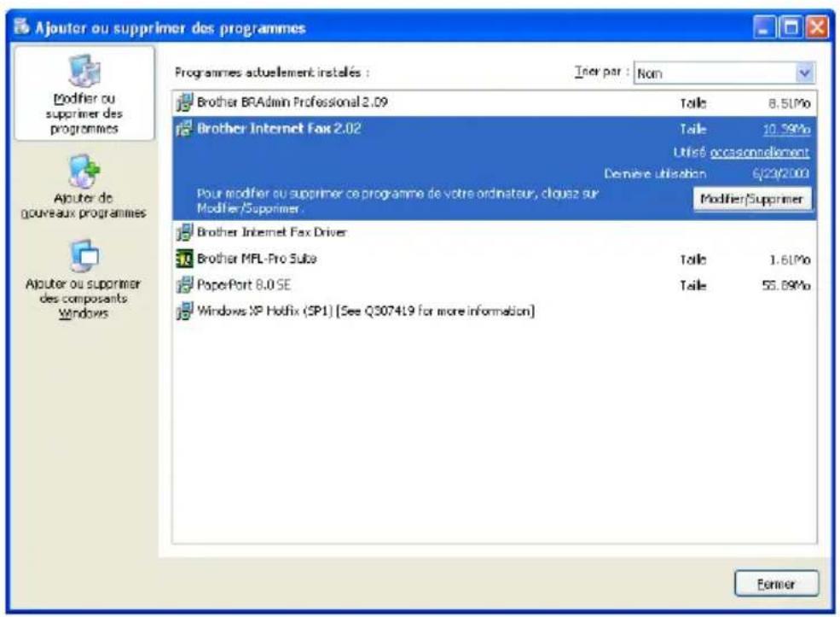Click Ajouter de nouveaux programmes label
840x617 pixels.
point(84,206)
